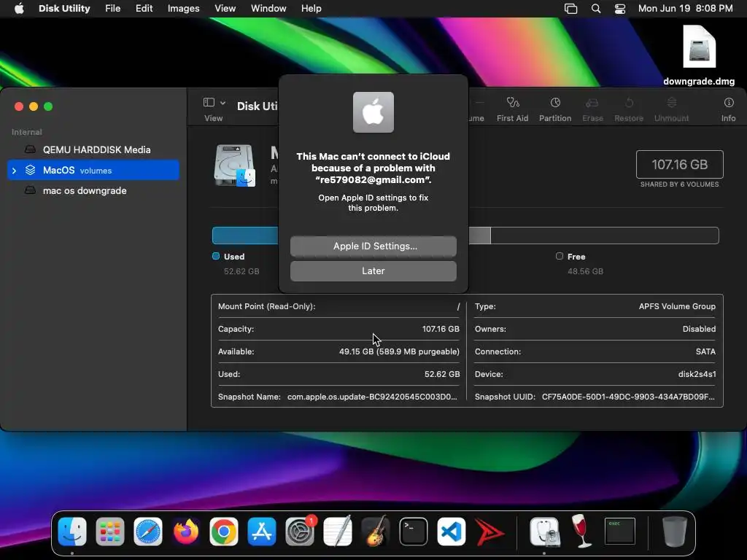Click the screen mirroring menu bar icon
This screenshot has height=560, width=747.
click(x=570, y=9)
